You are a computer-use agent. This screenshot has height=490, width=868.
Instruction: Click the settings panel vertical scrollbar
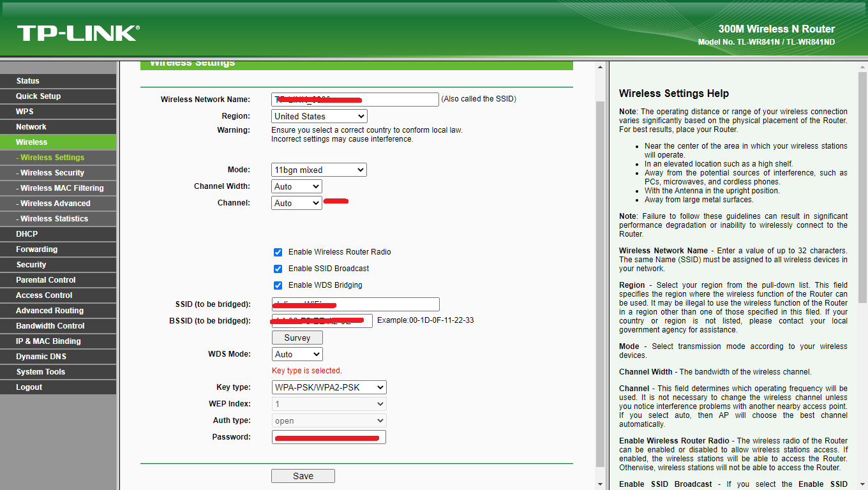[600, 281]
